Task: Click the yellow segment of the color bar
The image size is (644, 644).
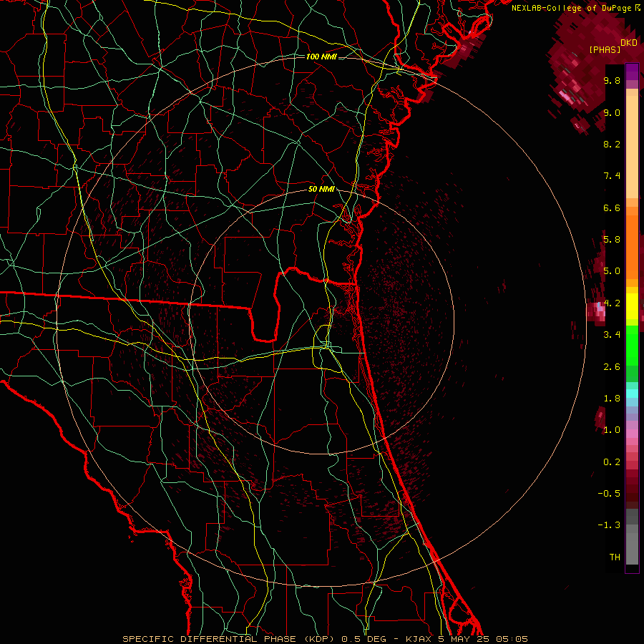Action: click(632, 306)
